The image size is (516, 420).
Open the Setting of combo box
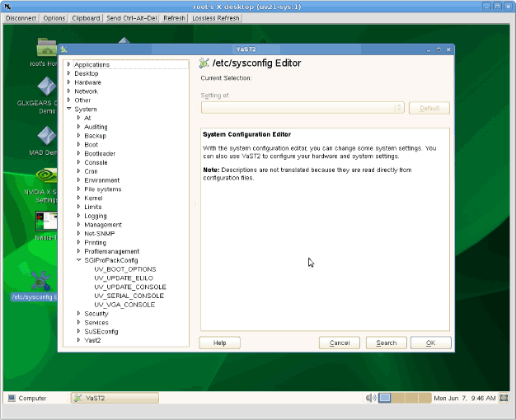(303, 108)
